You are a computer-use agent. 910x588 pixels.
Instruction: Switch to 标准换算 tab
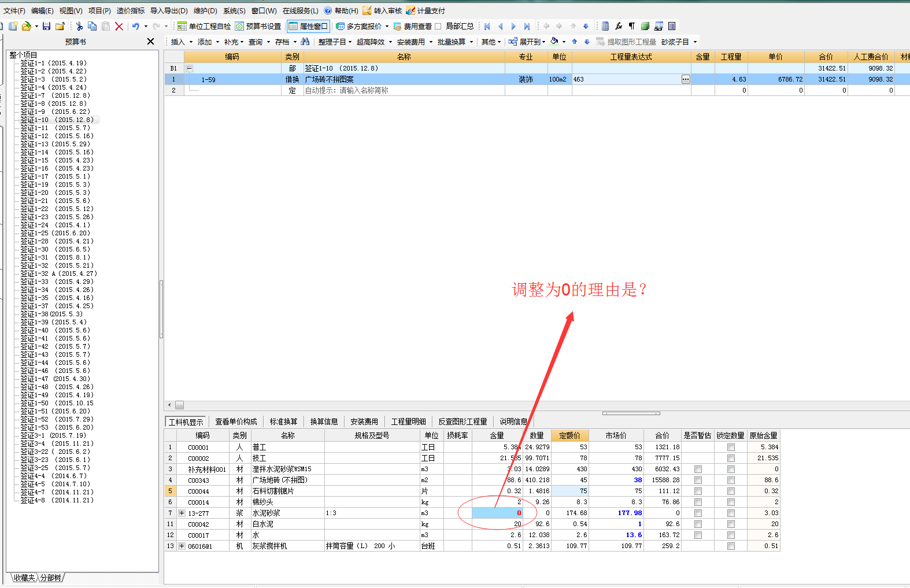(283, 421)
